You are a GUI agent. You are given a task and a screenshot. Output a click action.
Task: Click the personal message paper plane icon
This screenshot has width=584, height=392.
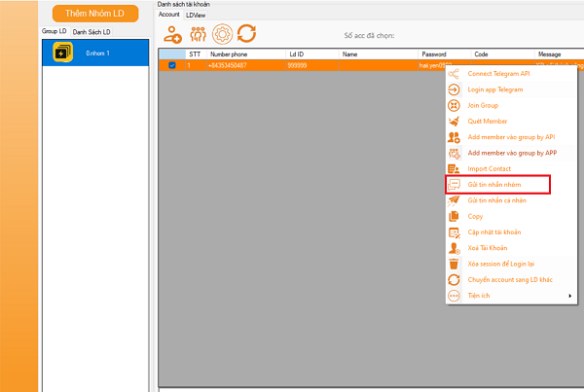(454, 200)
